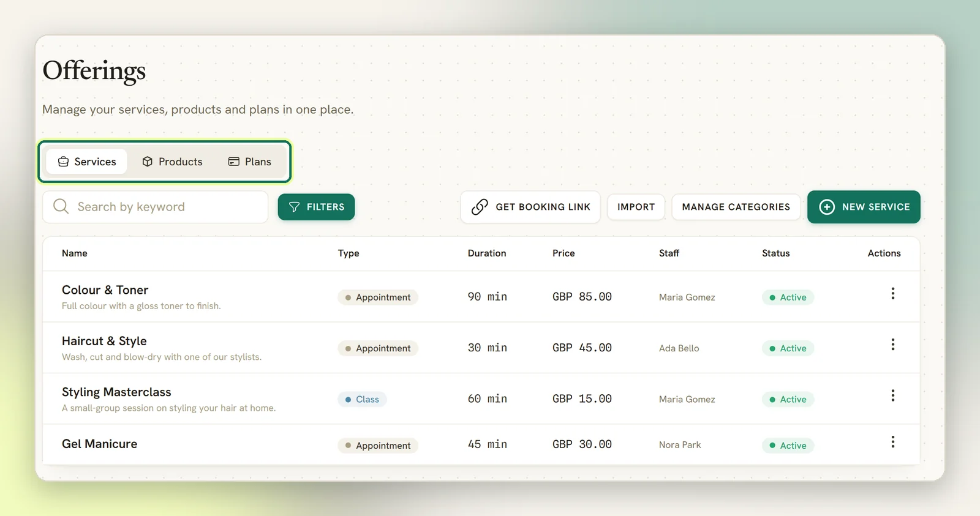Screen dimensions: 980x516
Task: Open actions menu for Haircut & Style
Action: coord(892,345)
